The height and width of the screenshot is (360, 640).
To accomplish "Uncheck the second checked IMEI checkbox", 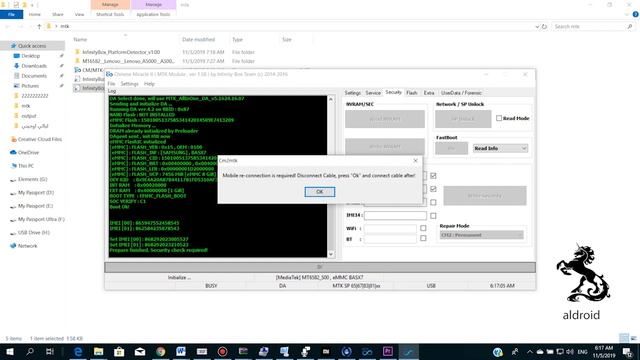I will coord(433,189).
